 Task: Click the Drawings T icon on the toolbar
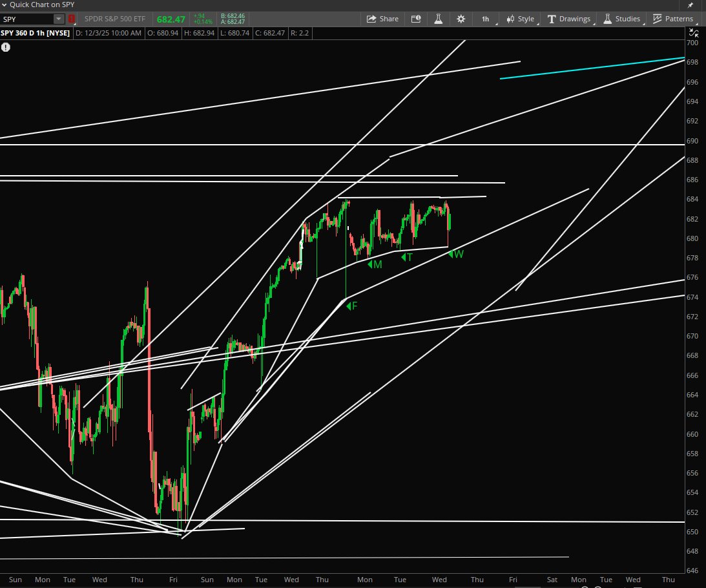pyautogui.click(x=550, y=19)
